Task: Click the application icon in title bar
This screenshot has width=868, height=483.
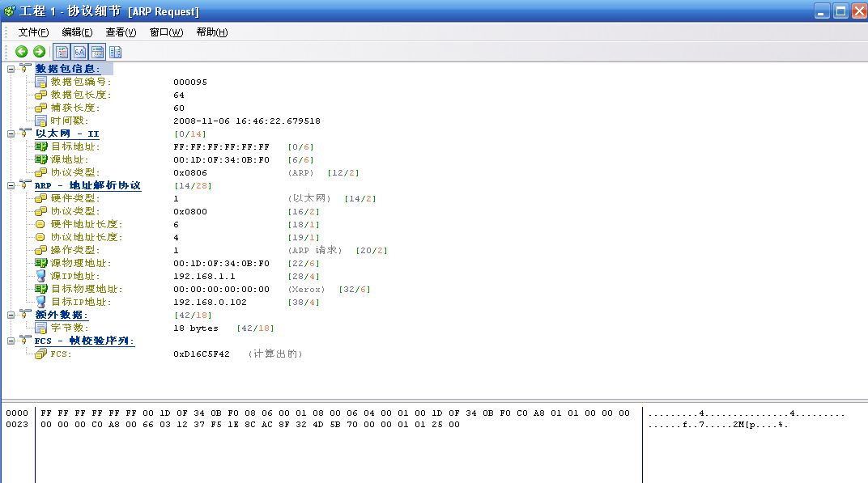Action: click(10, 11)
